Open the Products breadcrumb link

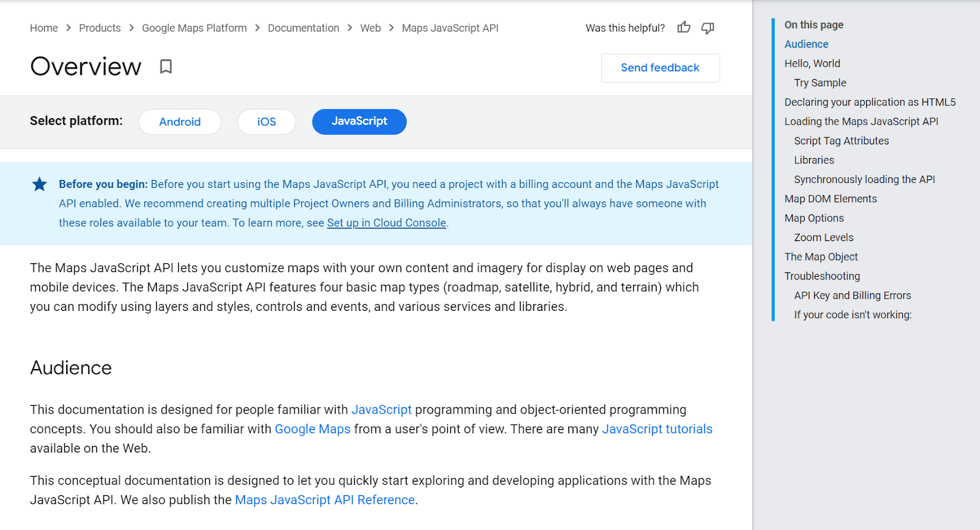click(100, 28)
